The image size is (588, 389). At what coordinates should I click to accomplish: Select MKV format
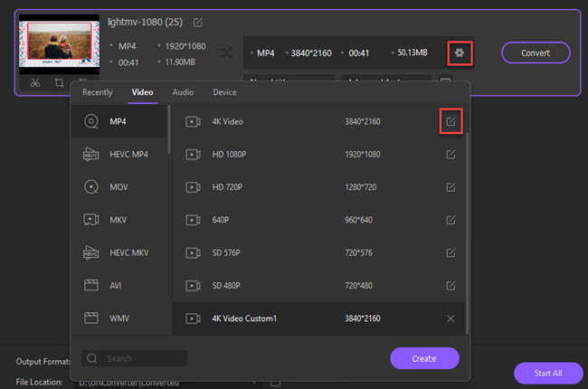click(x=119, y=220)
